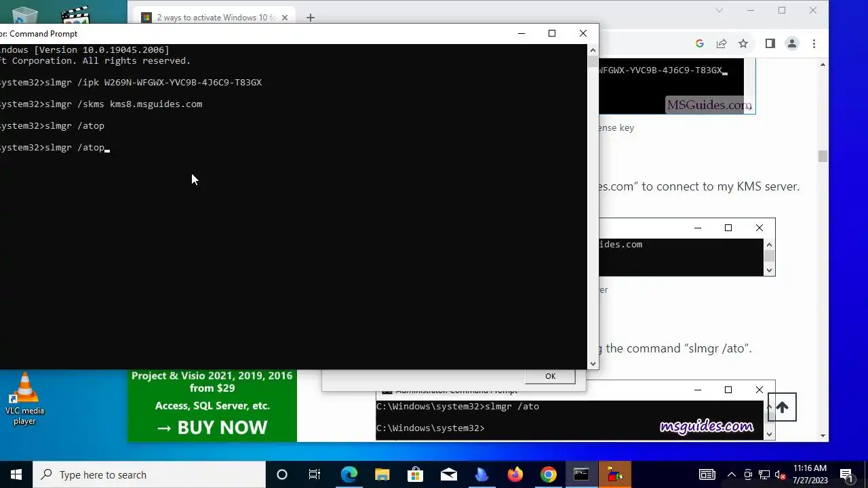Launch Firefox from the taskbar
This screenshot has width=868, height=488.
click(x=515, y=474)
